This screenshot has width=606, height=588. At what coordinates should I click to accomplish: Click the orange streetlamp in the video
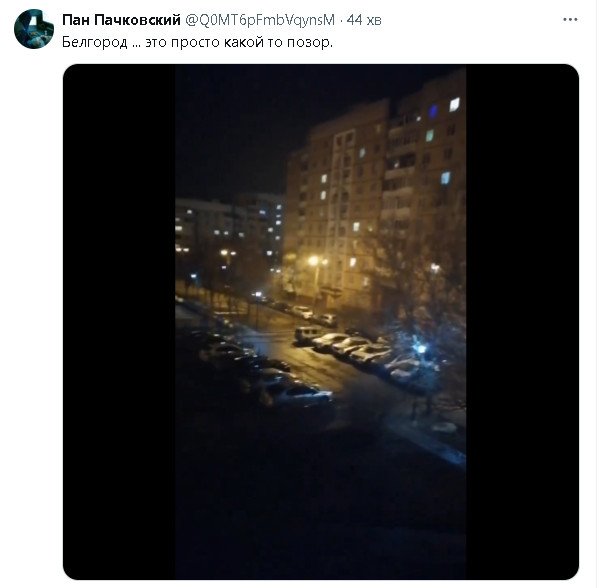314,261
